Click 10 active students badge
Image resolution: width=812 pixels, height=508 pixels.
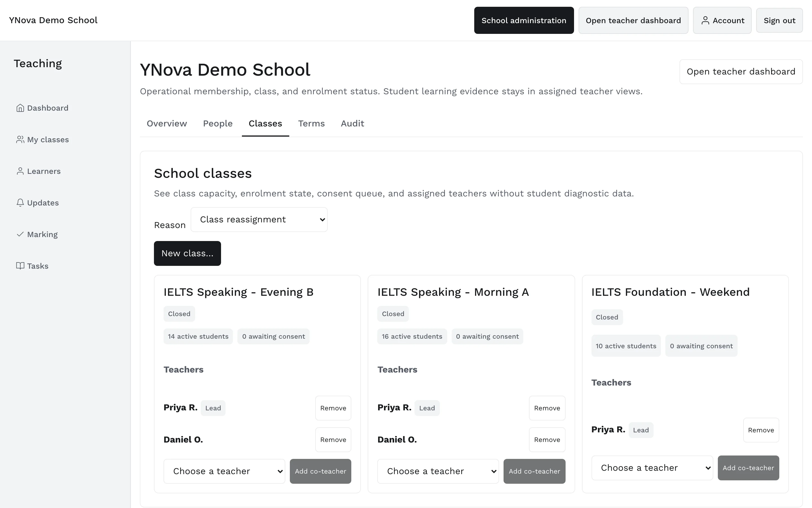pyautogui.click(x=626, y=346)
